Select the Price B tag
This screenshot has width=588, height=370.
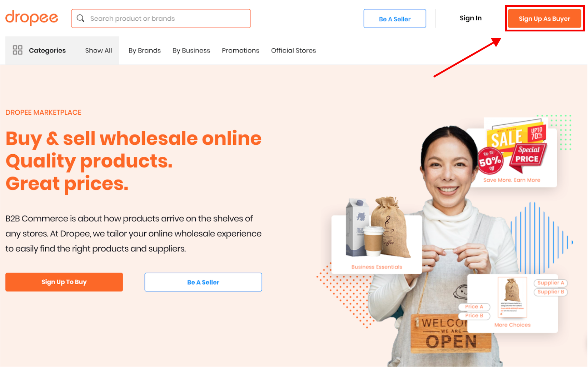tap(474, 316)
